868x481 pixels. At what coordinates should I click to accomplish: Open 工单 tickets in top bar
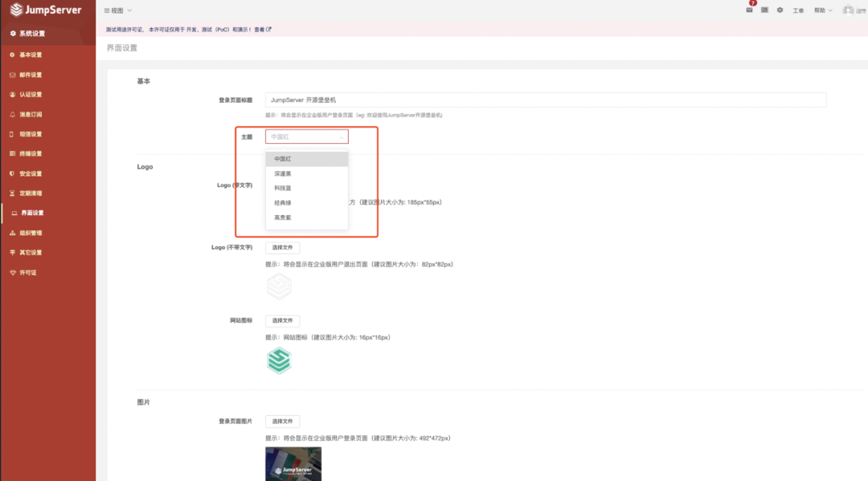798,10
